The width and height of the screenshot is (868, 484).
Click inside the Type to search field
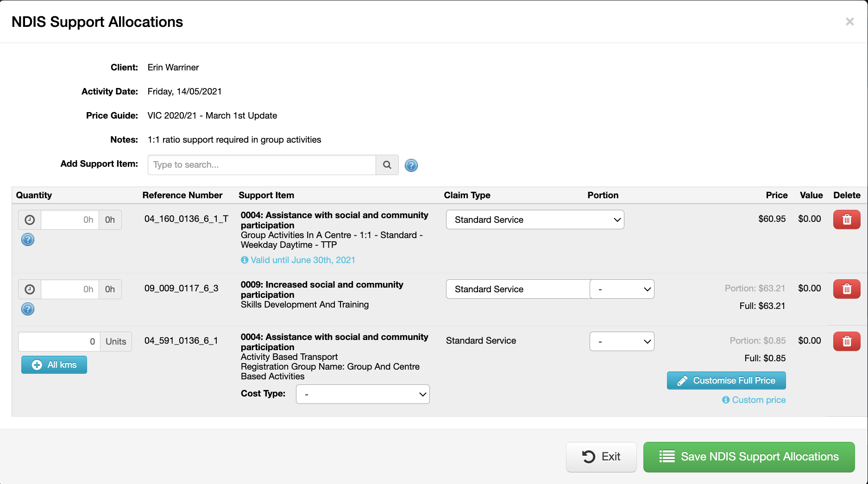(x=261, y=165)
